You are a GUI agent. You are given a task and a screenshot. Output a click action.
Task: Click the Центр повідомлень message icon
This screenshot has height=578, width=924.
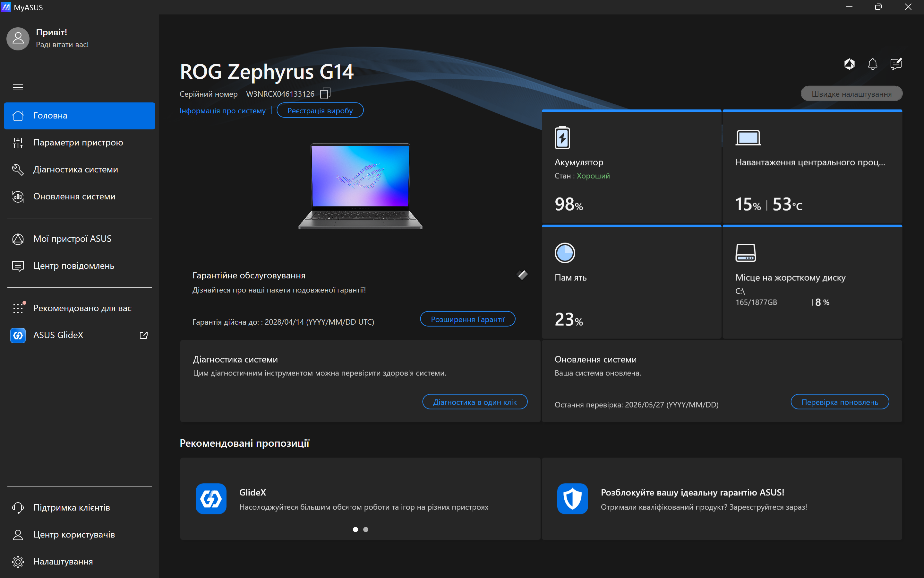(x=18, y=266)
